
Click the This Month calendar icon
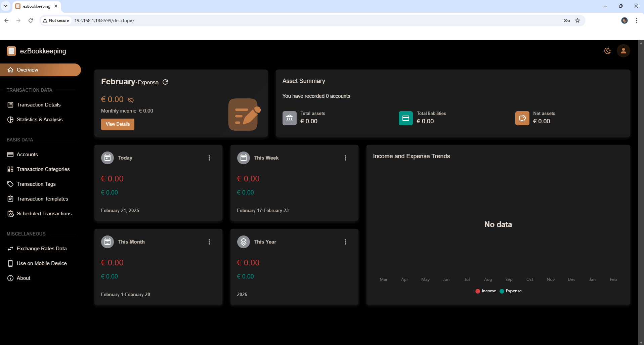(x=108, y=242)
